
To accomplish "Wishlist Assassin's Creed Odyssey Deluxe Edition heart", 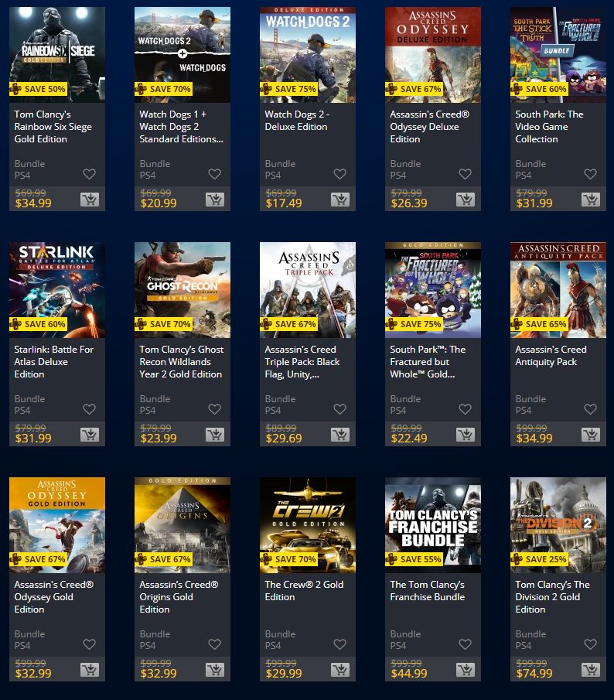I will 465,174.
